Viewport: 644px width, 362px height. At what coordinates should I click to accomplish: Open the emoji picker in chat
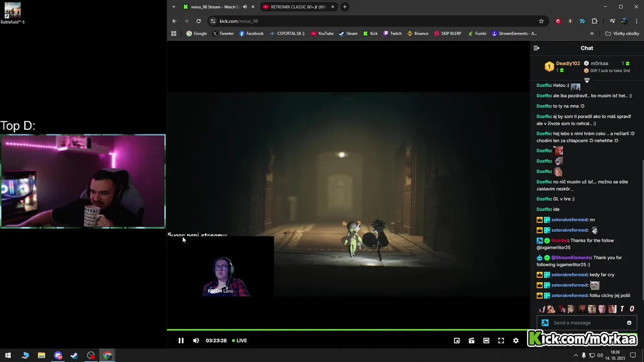click(x=629, y=323)
